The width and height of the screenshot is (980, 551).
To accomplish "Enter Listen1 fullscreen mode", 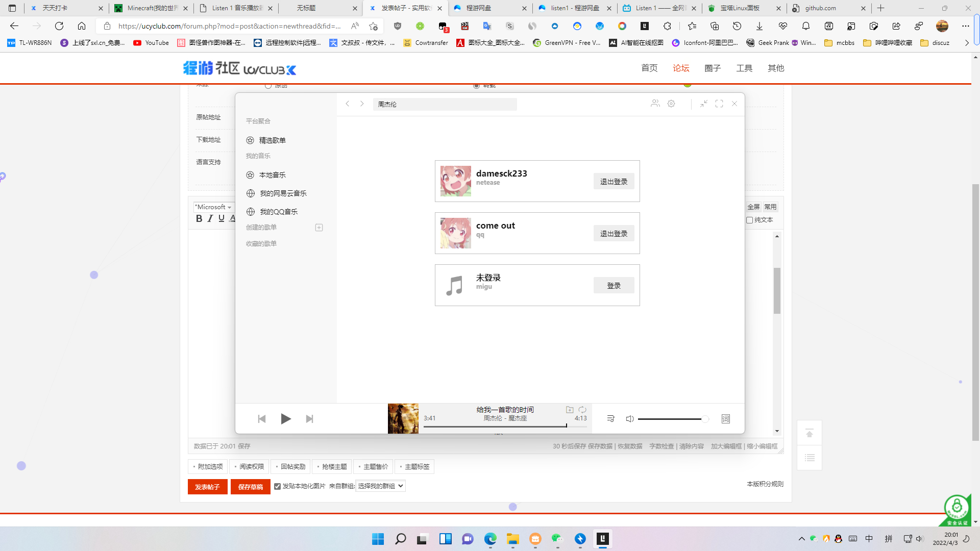I will (x=719, y=104).
